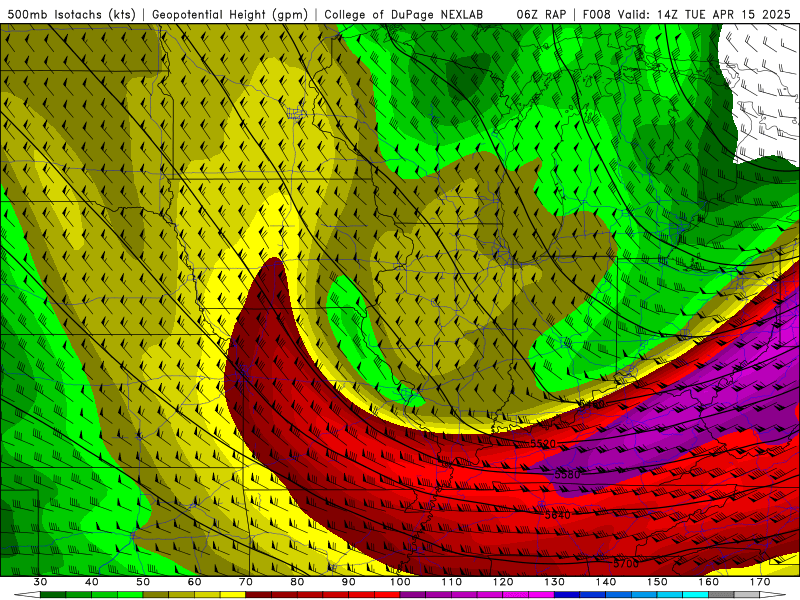Click the 5580 height contour label
The image size is (800, 600).
[567, 474]
